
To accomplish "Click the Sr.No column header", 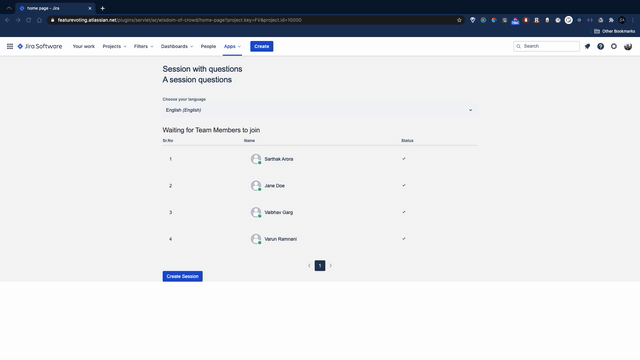I will coord(168,141).
